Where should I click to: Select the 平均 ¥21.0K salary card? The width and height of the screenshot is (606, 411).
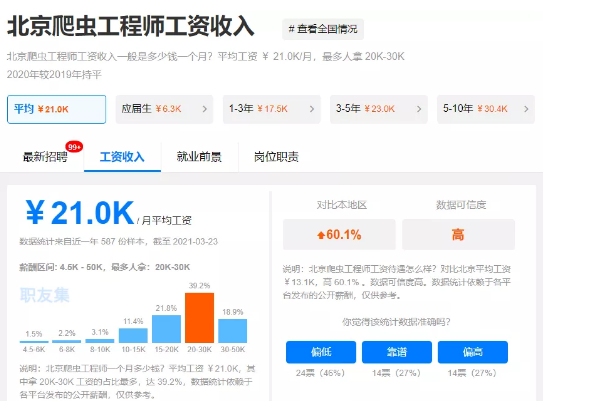tap(54, 108)
